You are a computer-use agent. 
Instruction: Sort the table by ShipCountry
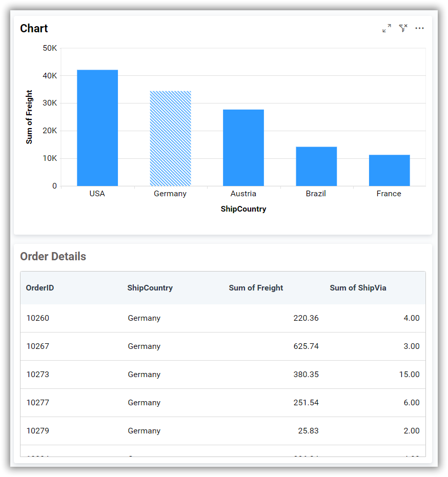150,288
